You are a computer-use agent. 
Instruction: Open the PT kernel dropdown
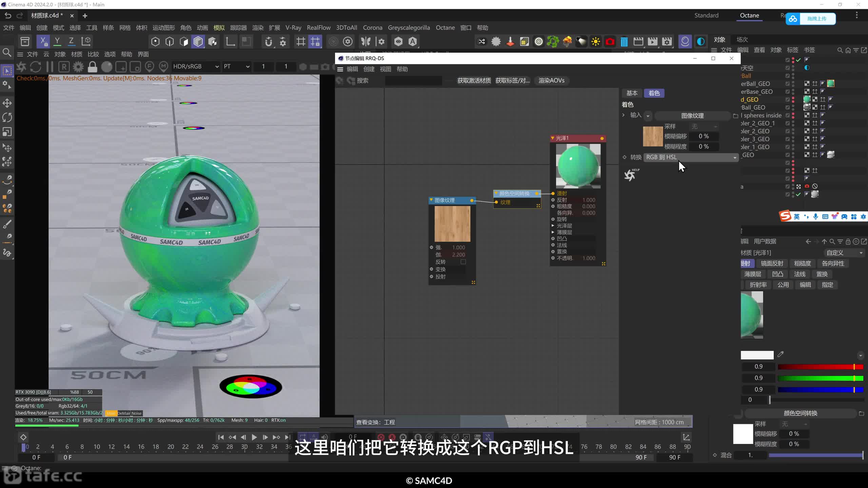pyautogui.click(x=236, y=66)
